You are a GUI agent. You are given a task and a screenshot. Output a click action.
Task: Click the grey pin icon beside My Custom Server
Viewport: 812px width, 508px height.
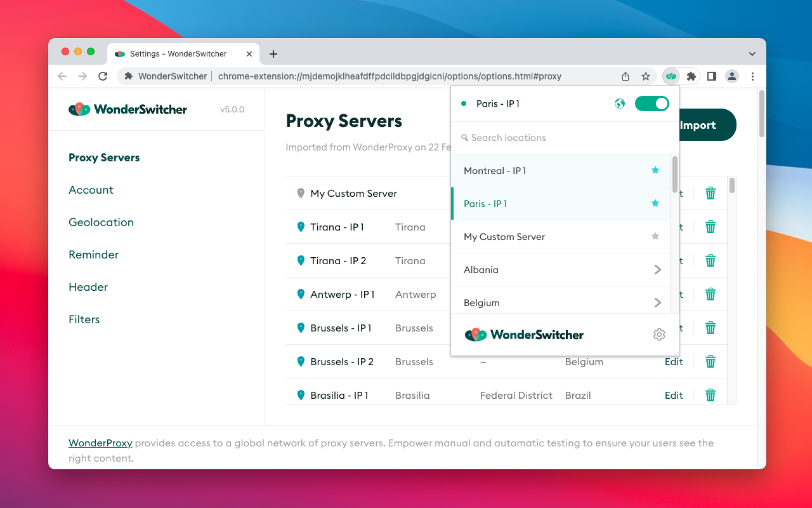[x=301, y=193]
